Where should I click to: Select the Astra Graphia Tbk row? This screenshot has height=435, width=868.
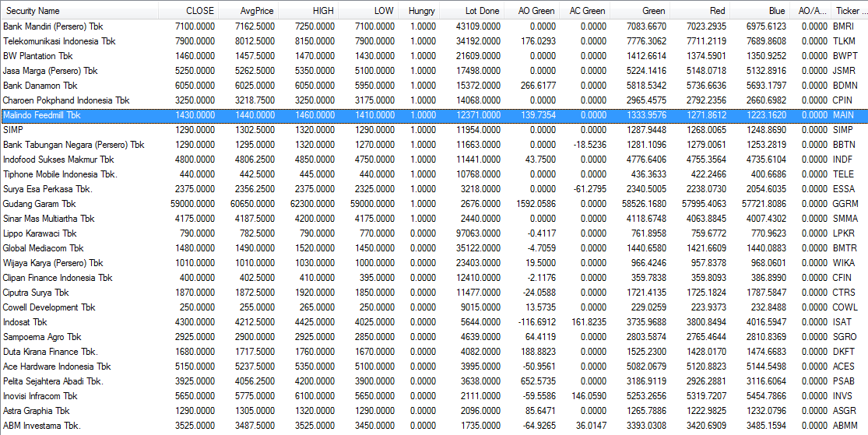point(434,411)
